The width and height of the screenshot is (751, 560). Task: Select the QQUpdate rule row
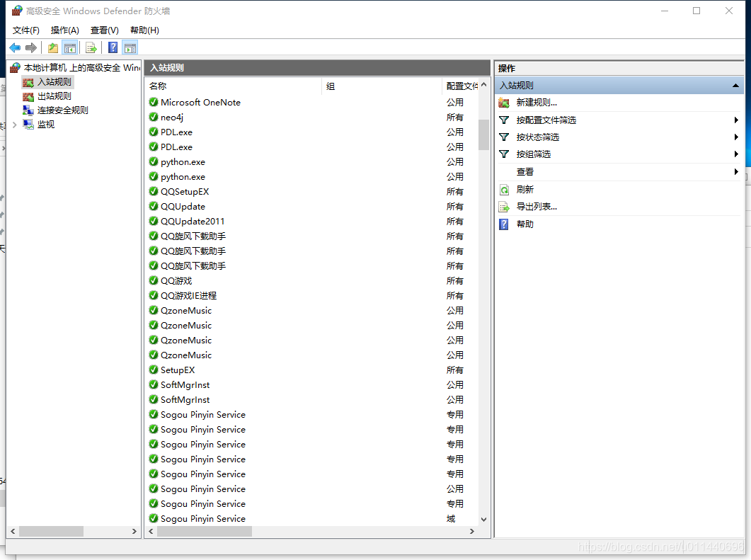click(x=311, y=206)
